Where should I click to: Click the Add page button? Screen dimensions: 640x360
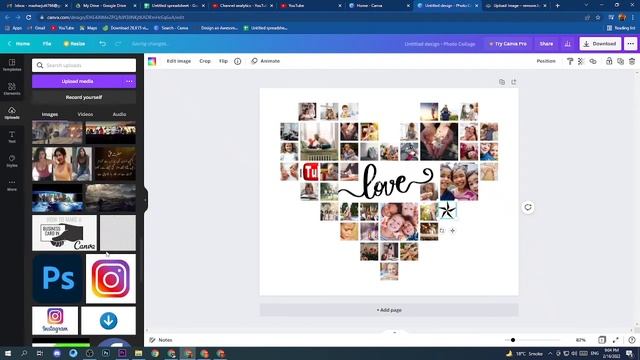coord(389,310)
